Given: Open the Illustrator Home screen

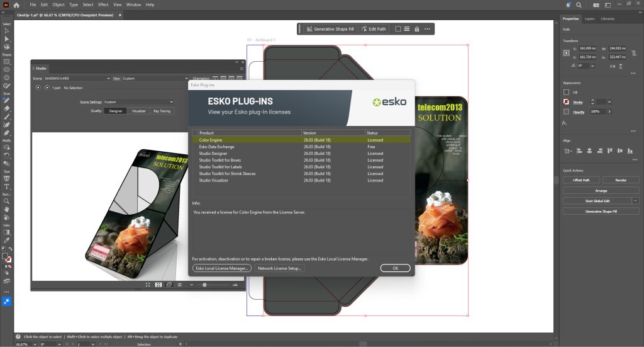Looking at the screenshot, I should tap(16, 5).
